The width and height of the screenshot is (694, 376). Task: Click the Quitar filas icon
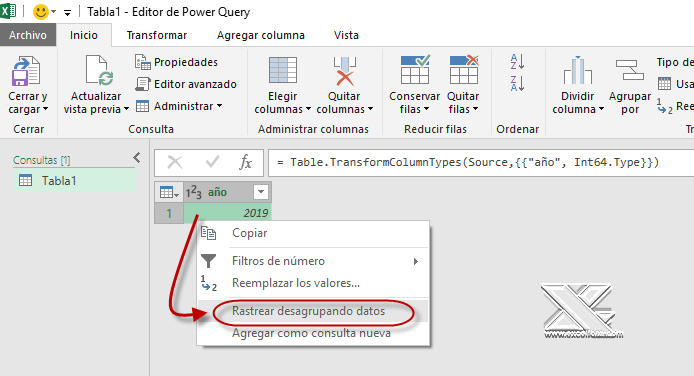click(464, 69)
